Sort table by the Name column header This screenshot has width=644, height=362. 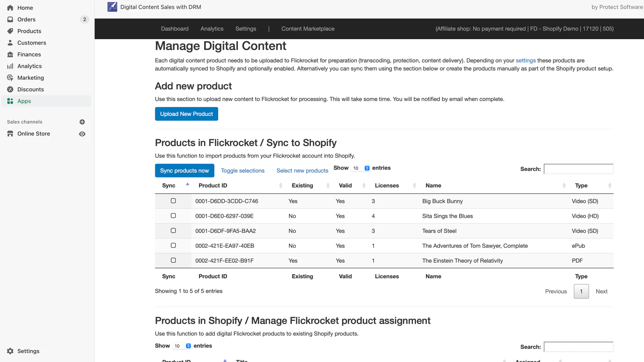click(x=433, y=185)
